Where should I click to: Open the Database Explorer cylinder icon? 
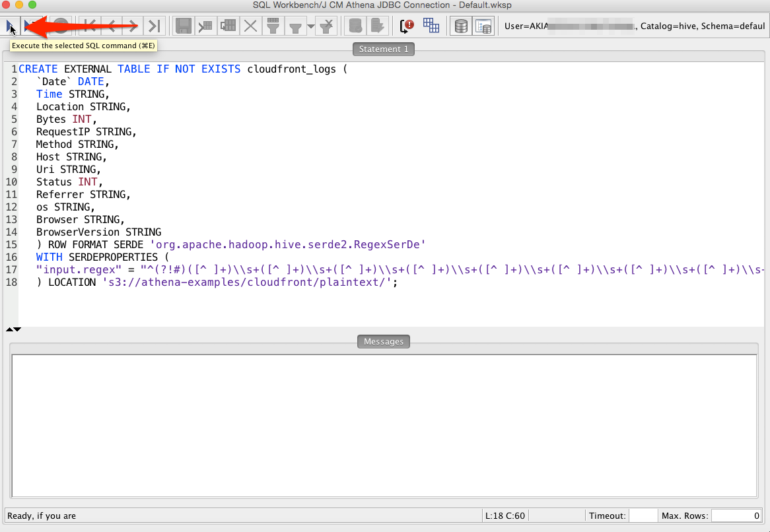click(462, 26)
